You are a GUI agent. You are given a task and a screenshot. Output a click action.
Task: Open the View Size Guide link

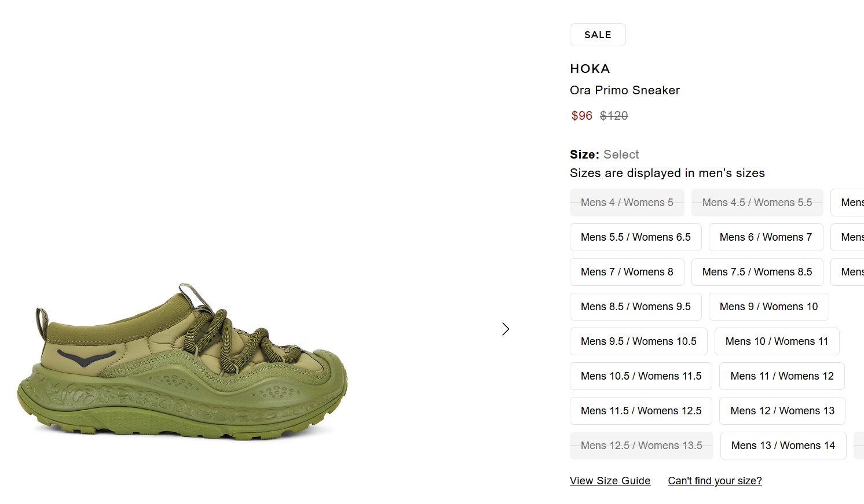click(610, 481)
